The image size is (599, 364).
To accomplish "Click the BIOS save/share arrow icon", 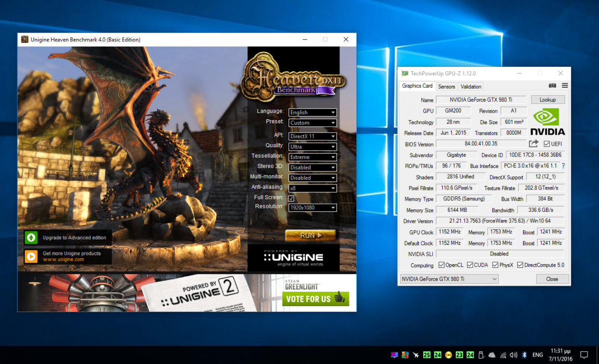I will (x=534, y=144).
